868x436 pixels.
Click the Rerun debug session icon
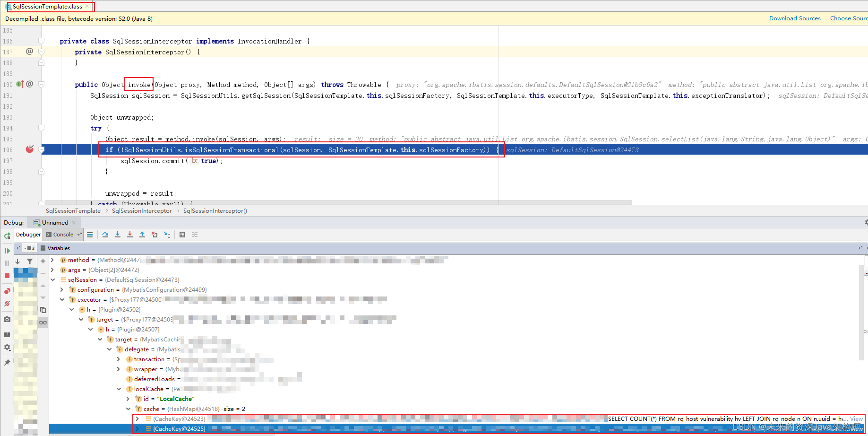pos(7,235)
